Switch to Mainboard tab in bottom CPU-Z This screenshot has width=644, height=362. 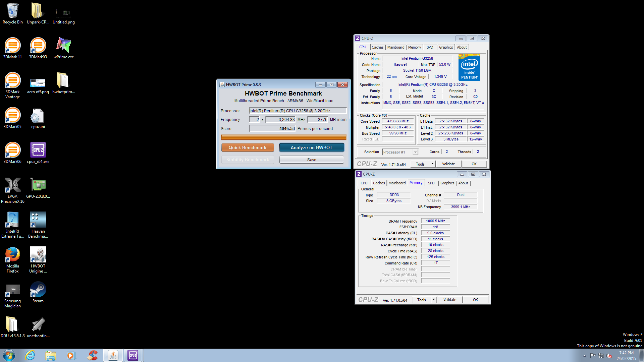397,183
